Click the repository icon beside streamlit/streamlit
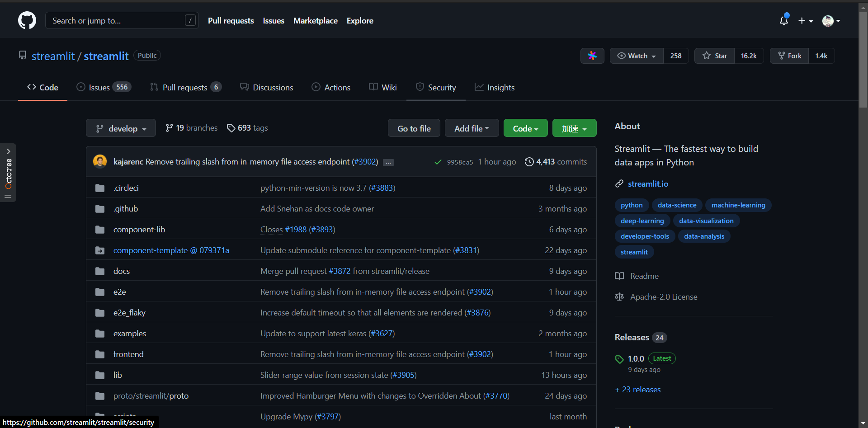868x428 pixels. [23, 55]
